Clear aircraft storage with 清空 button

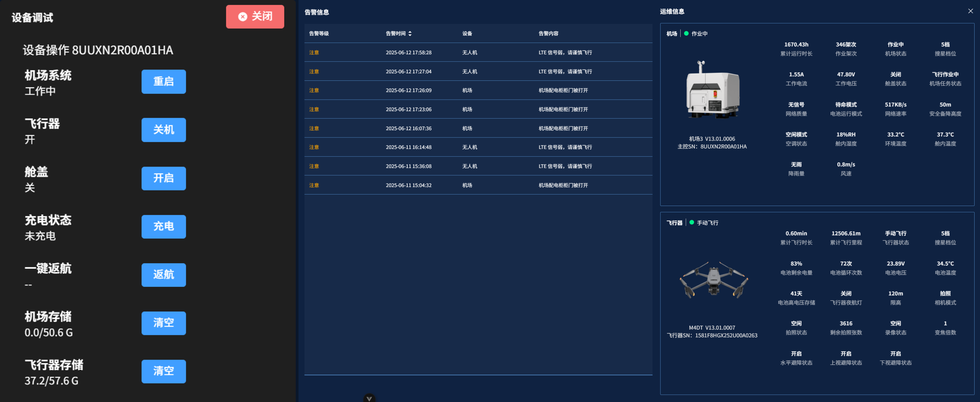point(163,371)
